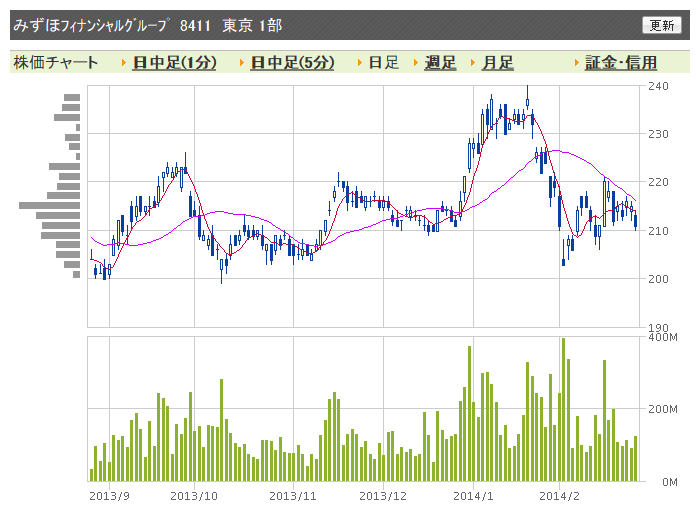This screenshot has width=696, height=518.
Task: Click the orange arrow before 日中足(1分)
Action: [x=124, y=63]
